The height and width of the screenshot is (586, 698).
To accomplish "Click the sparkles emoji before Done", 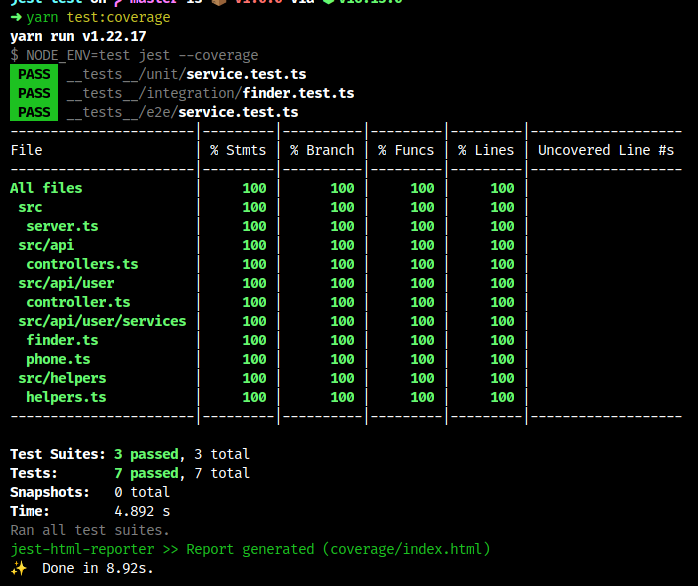I will point(19,569).
